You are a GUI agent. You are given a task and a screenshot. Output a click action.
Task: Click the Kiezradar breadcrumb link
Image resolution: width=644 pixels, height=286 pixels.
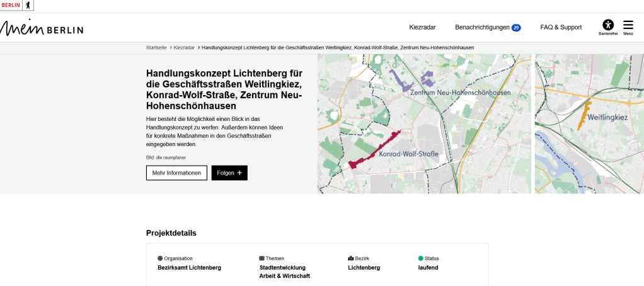[x=184, y=47]
